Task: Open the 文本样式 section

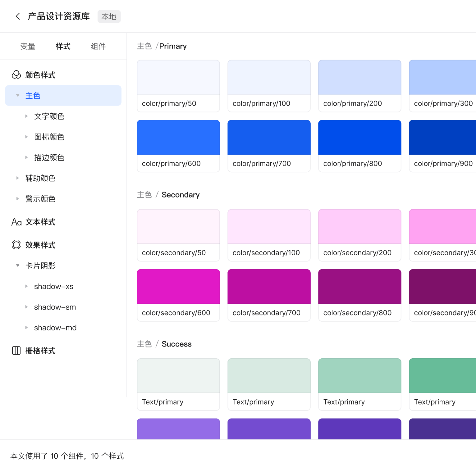Action: pyautogui.click(x=40, y=222)
